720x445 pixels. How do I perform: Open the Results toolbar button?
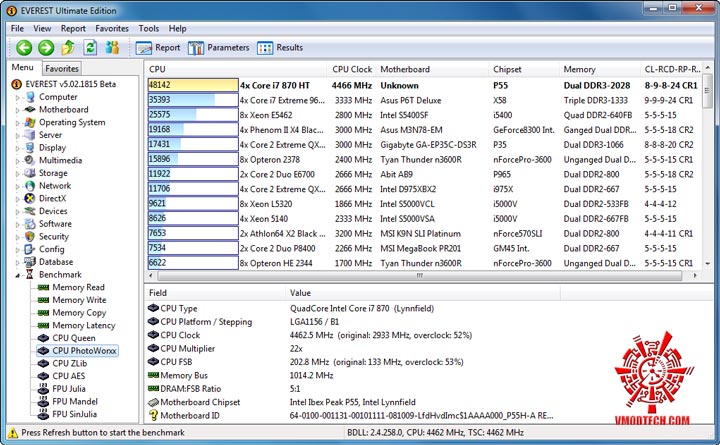click(280, 48)
